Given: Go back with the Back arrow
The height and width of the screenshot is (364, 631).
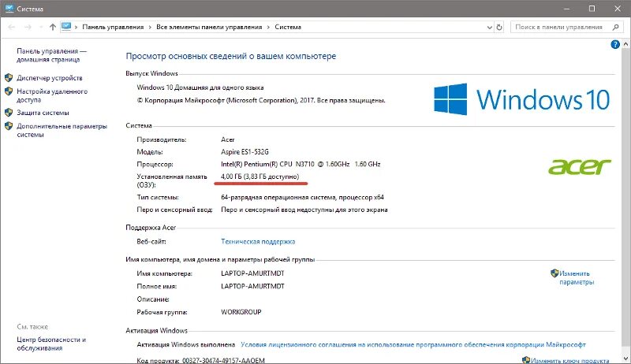Looking at the screenshot, I should point(12,27).
